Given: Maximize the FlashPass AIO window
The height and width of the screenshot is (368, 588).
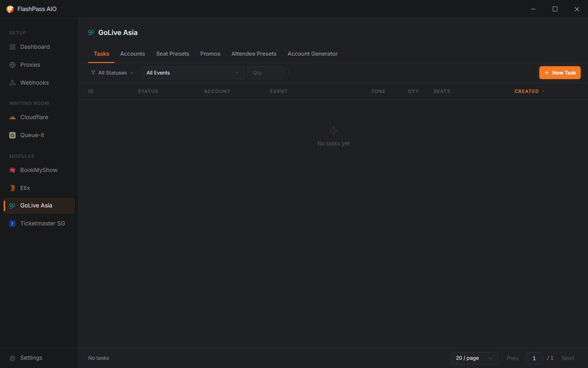Looking at the screenshot, I should 555,9.
